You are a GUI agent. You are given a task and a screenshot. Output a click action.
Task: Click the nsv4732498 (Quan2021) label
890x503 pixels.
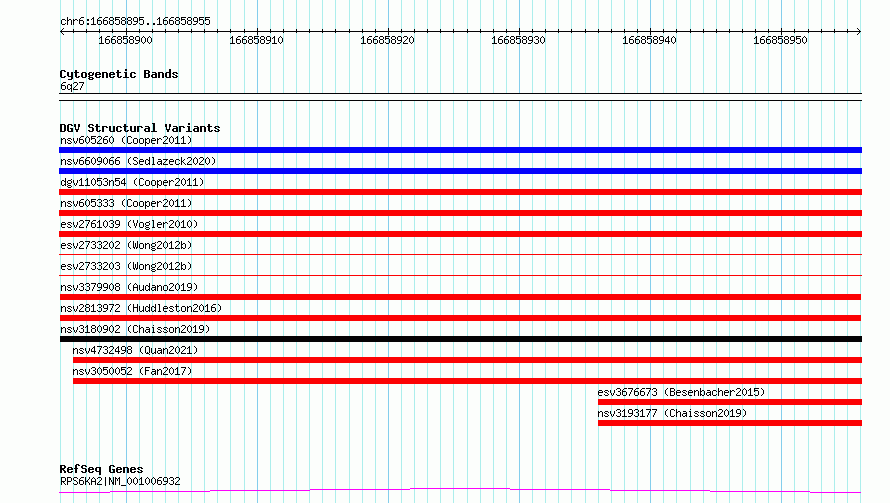coord(135,350)
